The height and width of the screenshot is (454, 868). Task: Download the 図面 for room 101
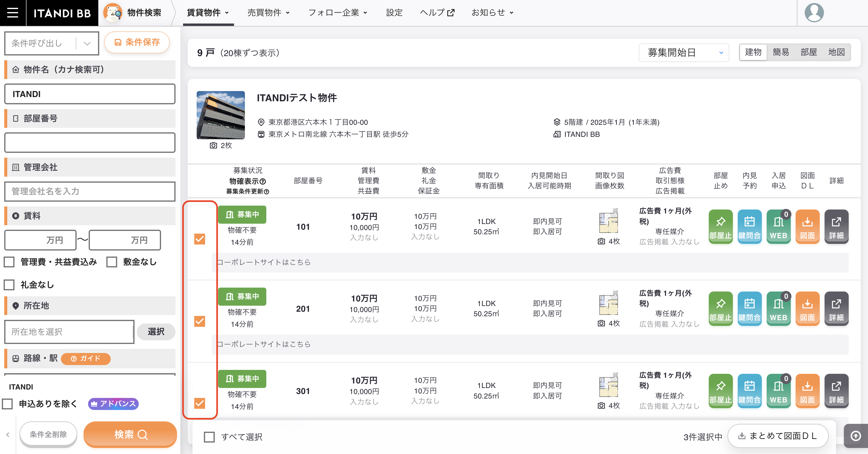tap(807, 226)
